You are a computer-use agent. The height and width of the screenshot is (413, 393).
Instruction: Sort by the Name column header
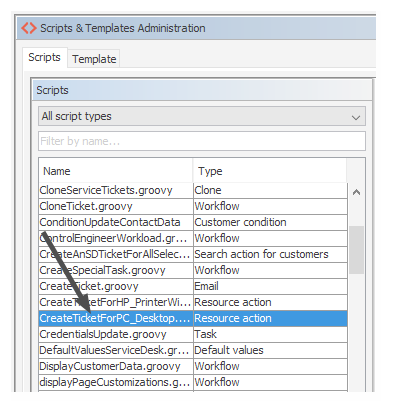click(x=116, y=171)
